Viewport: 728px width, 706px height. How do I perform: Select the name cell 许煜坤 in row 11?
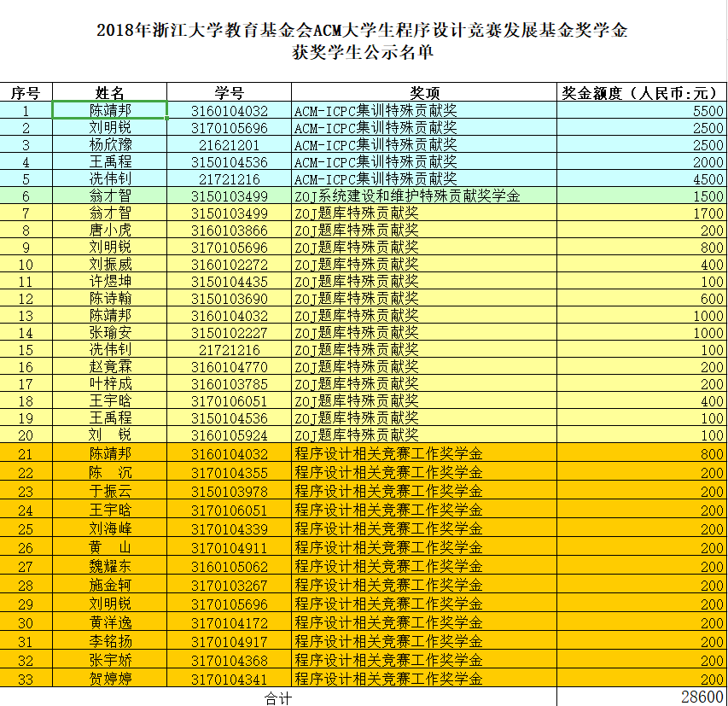click(109, 282)
